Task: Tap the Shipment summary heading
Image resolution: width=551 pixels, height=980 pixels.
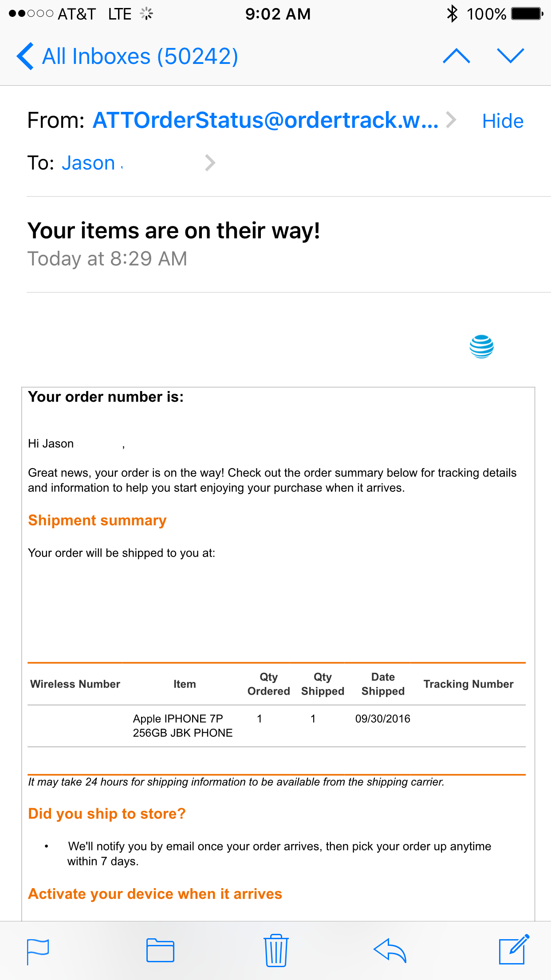Action: pyautogui.click(x=97, y=520)
